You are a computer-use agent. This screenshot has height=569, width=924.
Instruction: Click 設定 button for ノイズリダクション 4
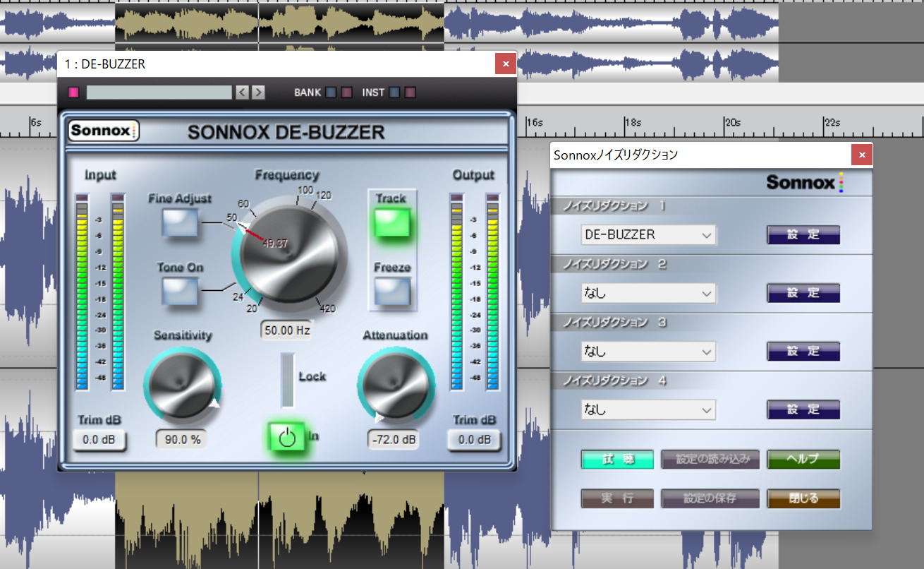(x=803, y=409)
